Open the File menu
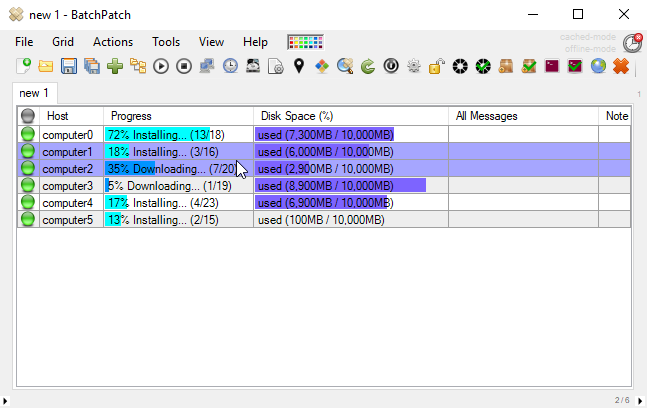 pos(24,42)
